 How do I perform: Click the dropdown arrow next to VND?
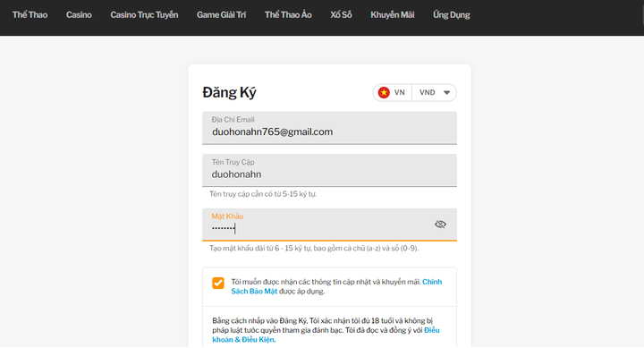pyautogui.click(x=446, y=92)
